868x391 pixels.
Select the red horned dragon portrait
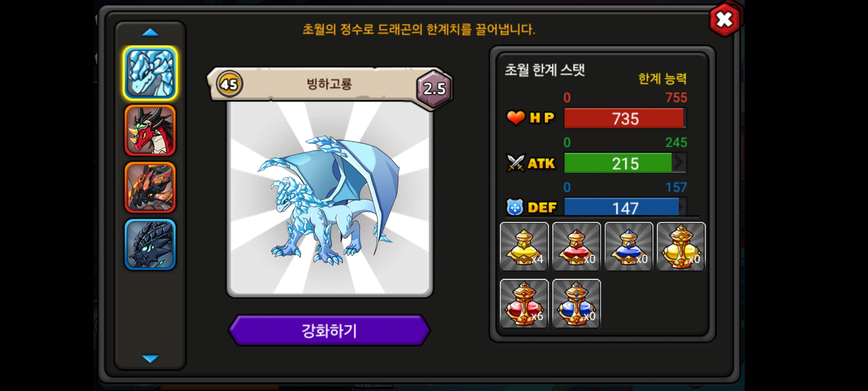[150, 130]
